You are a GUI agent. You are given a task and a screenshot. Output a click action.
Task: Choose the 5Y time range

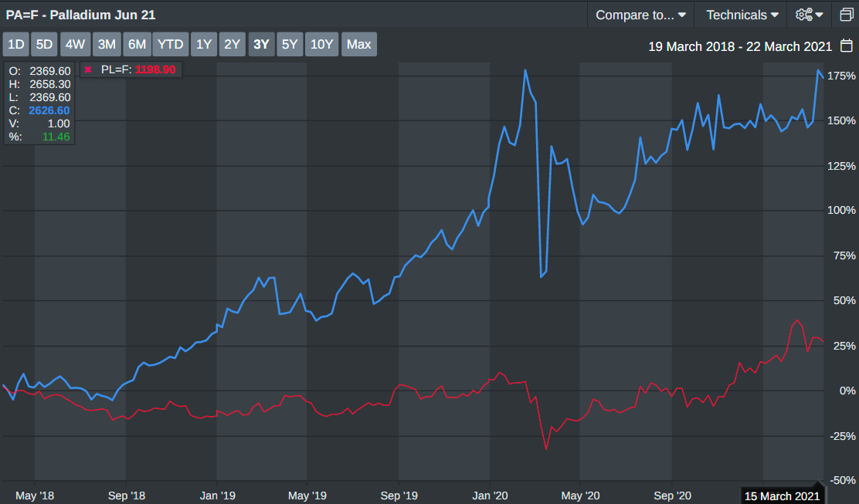(x=290, y=44)
